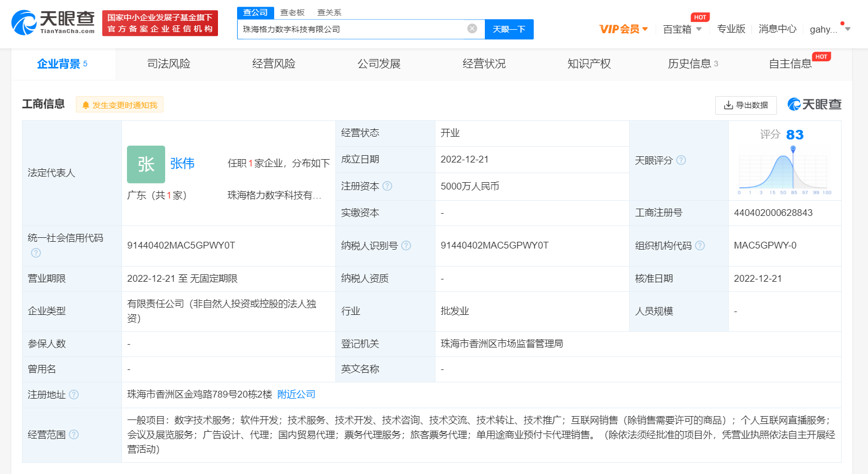Click the 导出数据 export button
This screenshot has height=474, width=868.
(x=746, y=105)
